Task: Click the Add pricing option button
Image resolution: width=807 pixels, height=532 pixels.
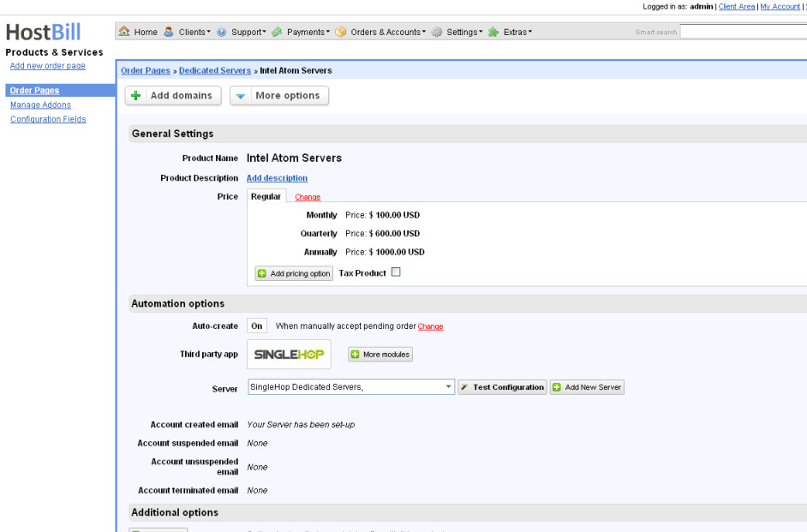Action: (294, 273)
